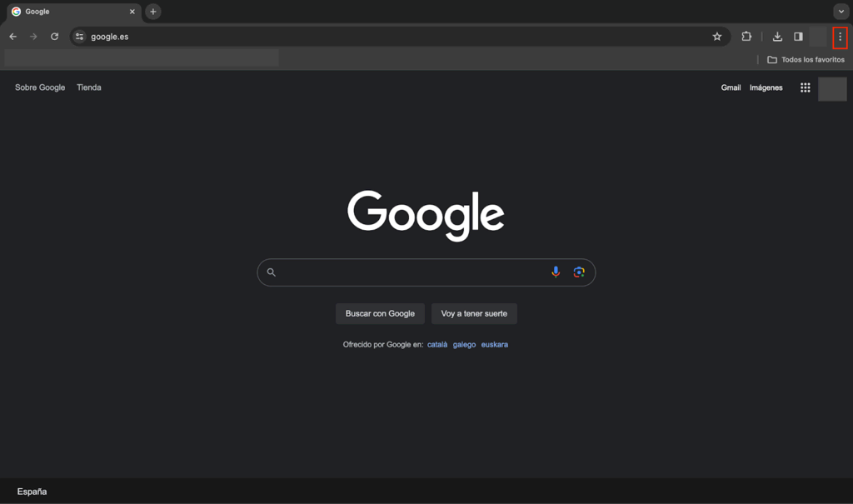
Task: Click the forward navigation arrow
Action: tap(33, 37)
